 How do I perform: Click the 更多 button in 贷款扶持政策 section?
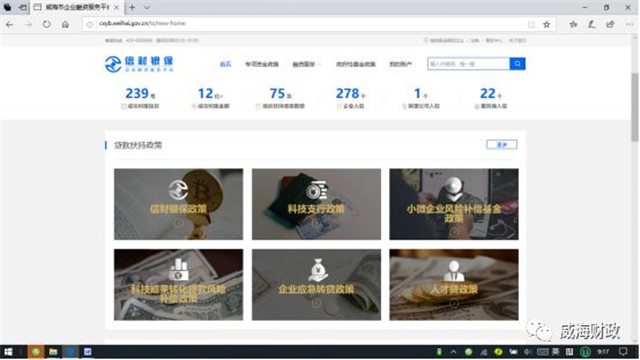pos(502,144)
